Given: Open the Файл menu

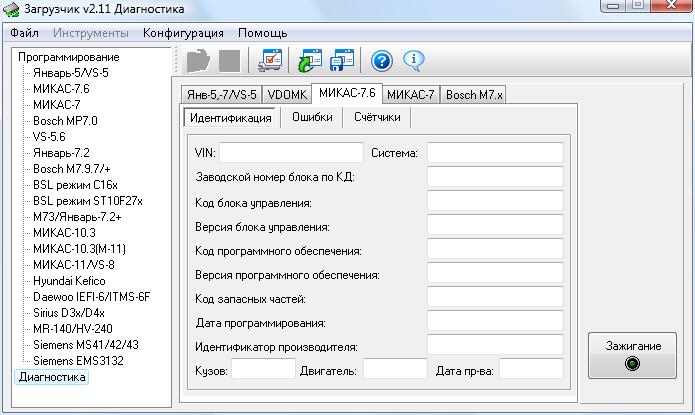Looking at the screenshot, I should coord(24,33).
